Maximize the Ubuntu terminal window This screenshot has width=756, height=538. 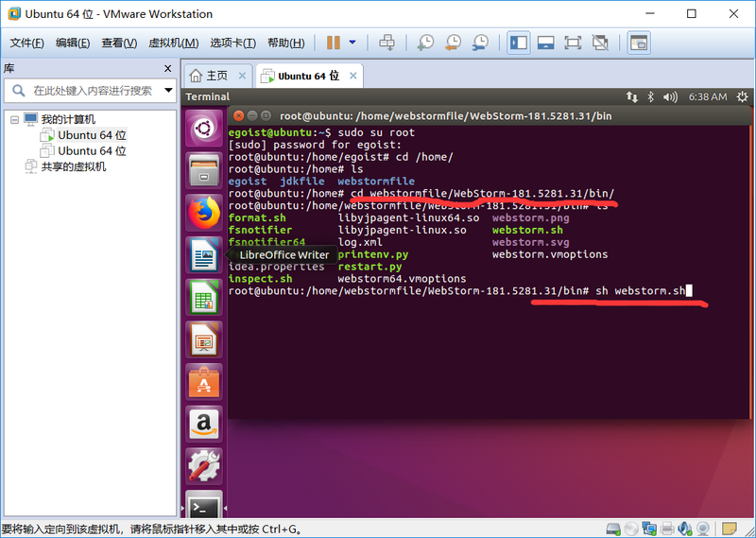pos(266,115)
